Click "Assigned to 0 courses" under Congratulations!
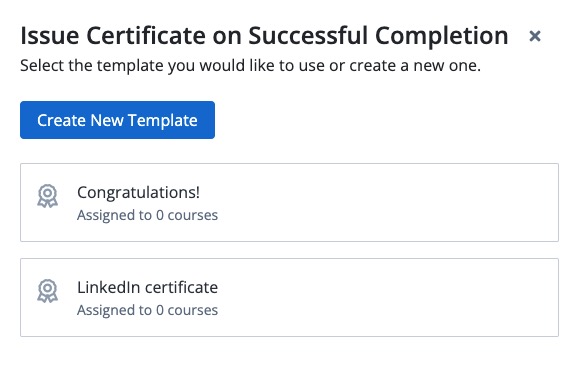 pyautogui.click(x=147, y=215)
